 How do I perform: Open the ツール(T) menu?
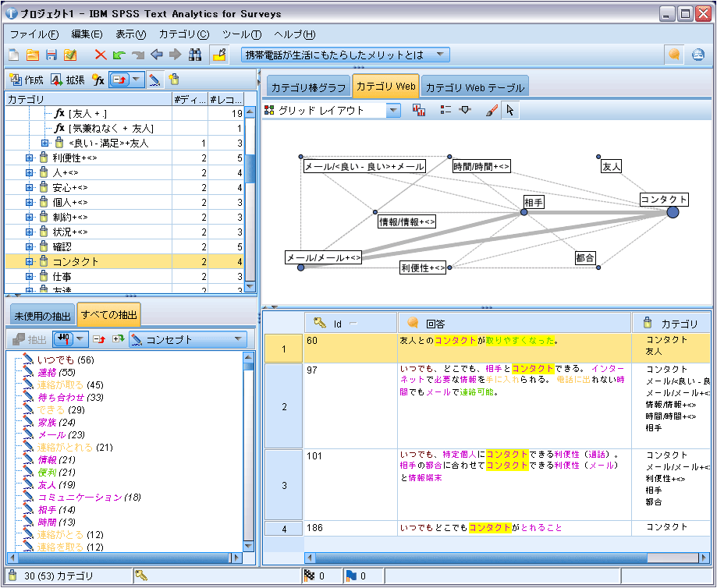[241, 34]
